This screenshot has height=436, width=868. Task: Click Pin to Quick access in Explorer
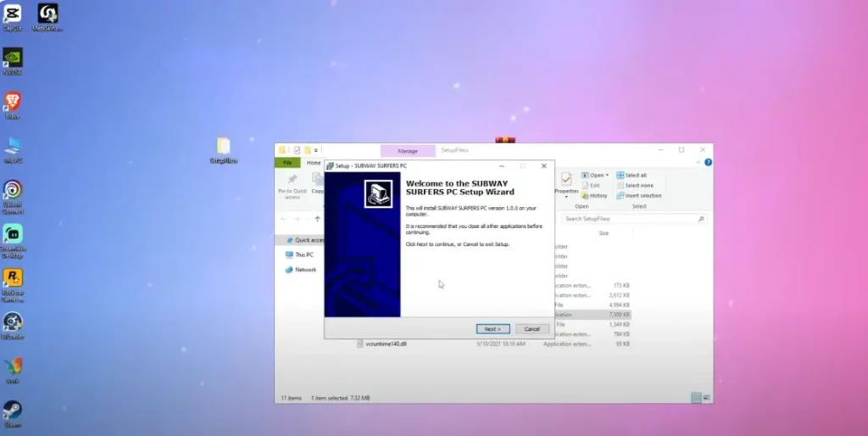point(292,186)
